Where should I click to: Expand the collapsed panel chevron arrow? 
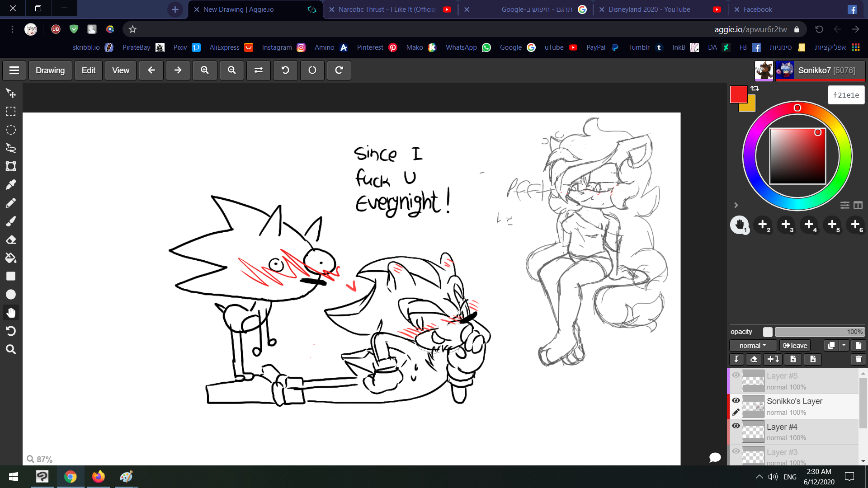point(736,205)
